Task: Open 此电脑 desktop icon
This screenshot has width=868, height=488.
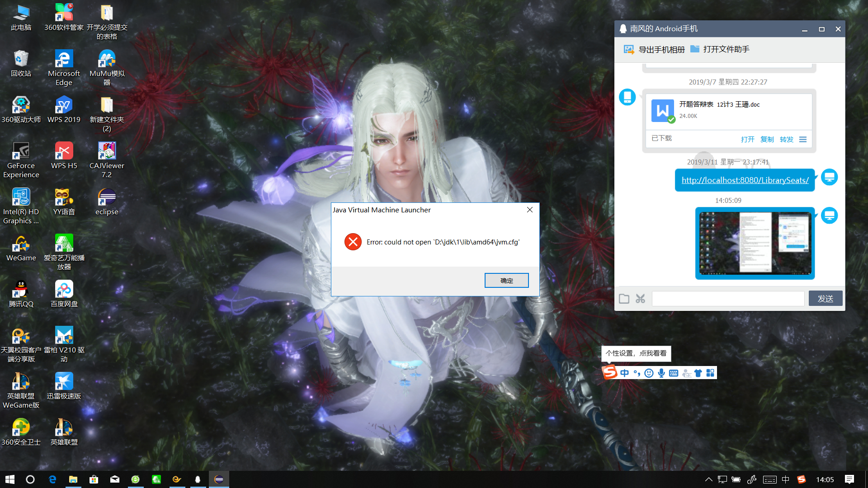Action: pos(21,18)
